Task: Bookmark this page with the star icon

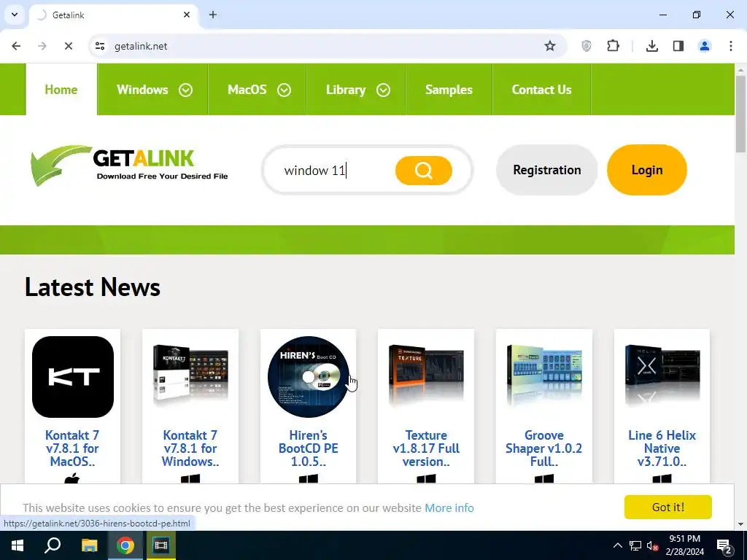Action: (x=550, y=46)
